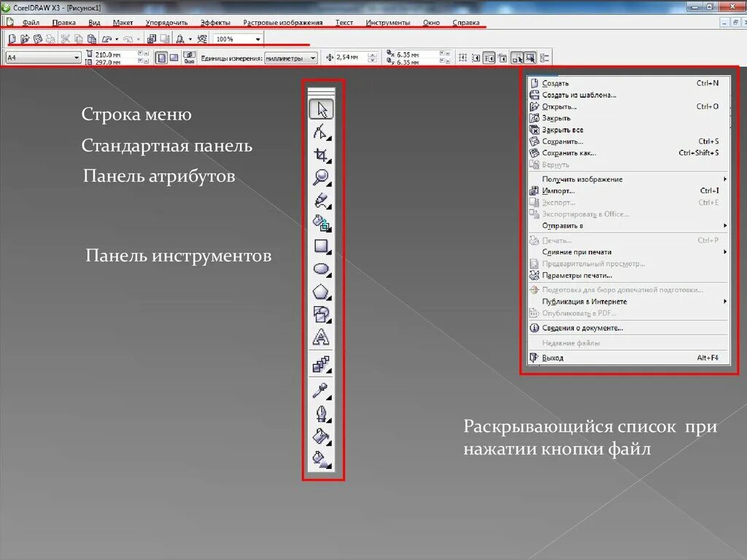Screen dimensions: 747x560
Task: Select the Interactive Blend tool
Action: [322, 365]
